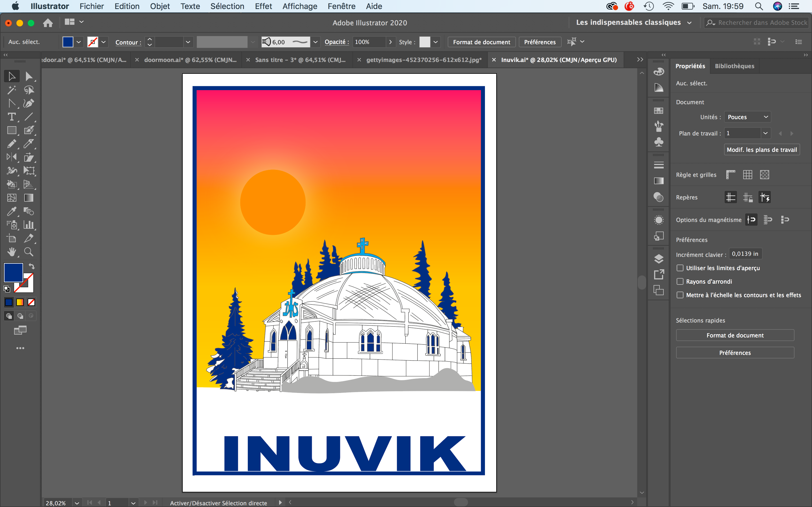812x507 pixels.
Task: Check the Rayons d'arrondi option
Action: pos(680,281)
